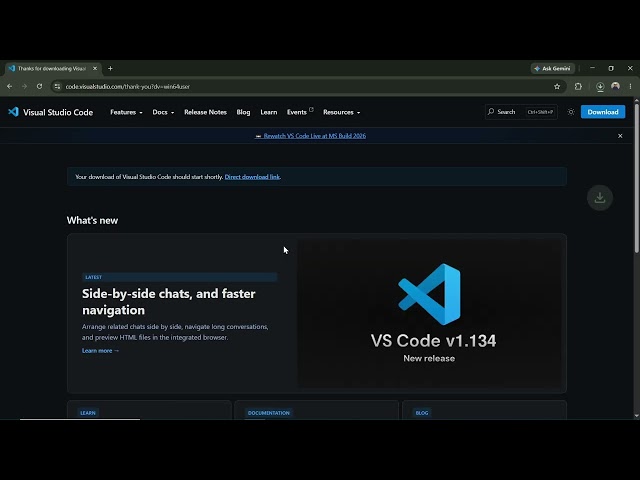Image resolution: width=640 pixels, height=480 pixels.
Task: Open site information icon in address bar
Action: 58,87
